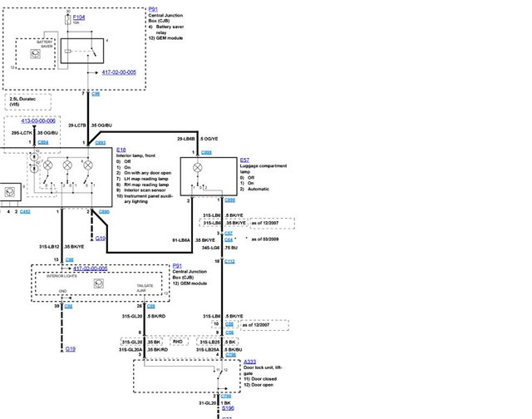Viewport: 532px width, 419px height.
Task: Follow the C890 connector link
Action: (104, 212)
